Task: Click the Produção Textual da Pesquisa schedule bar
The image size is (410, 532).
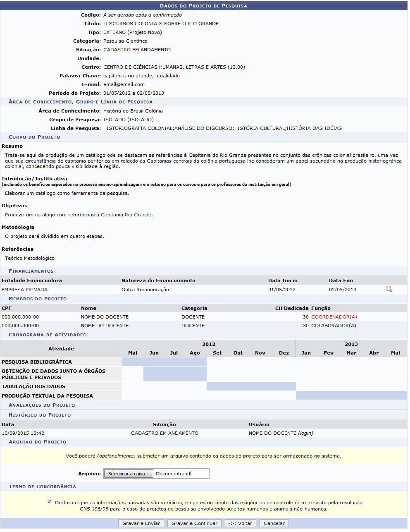Action: [x=351, y=395]
